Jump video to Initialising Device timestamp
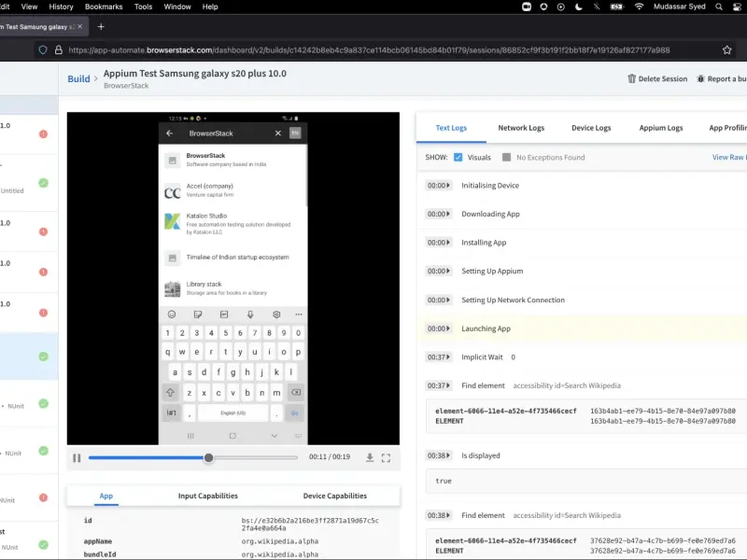Screen dimensions: 747x560 tap(438, 185)
